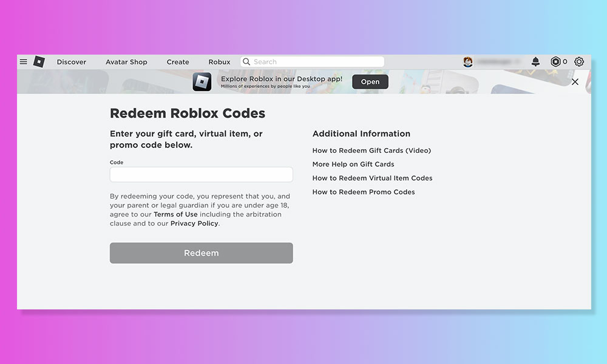
Task: Open More Help on Gift Cards
Action: click(353, 164)
